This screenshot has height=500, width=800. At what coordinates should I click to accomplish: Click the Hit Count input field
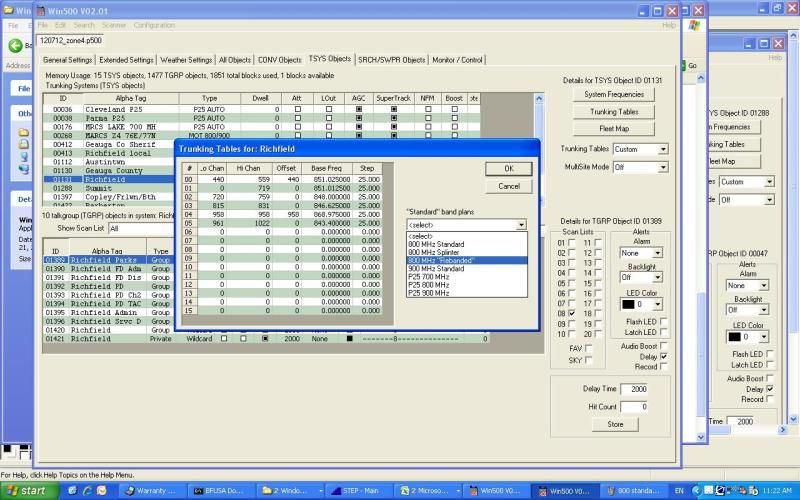pos(634,407)
